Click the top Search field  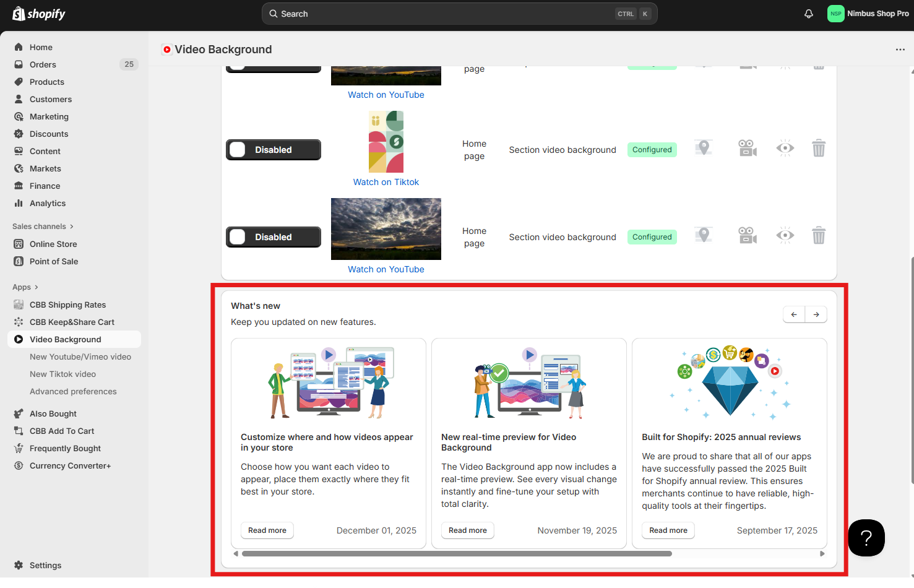[x=459, y=14]
